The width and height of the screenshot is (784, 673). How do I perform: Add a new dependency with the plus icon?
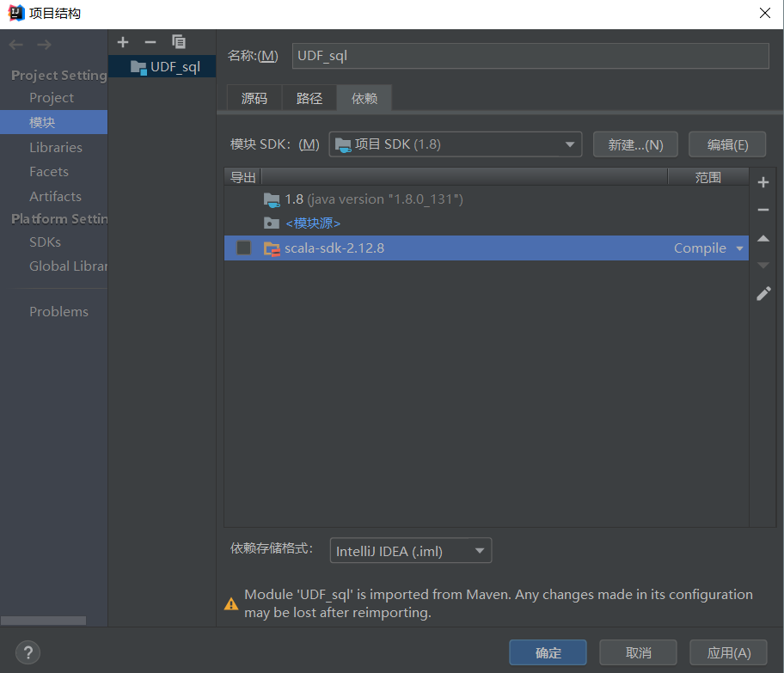(x=763, y=181)
